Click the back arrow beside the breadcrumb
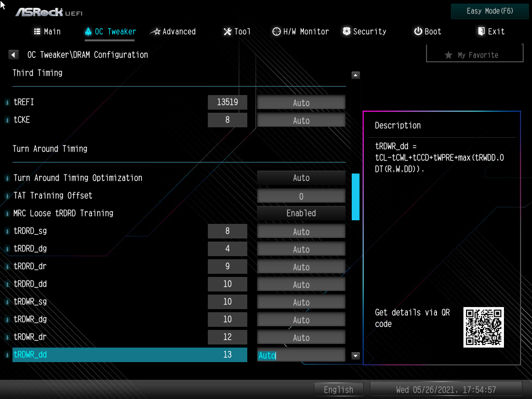This screenshot has width=532, height=399. (13, 54)
